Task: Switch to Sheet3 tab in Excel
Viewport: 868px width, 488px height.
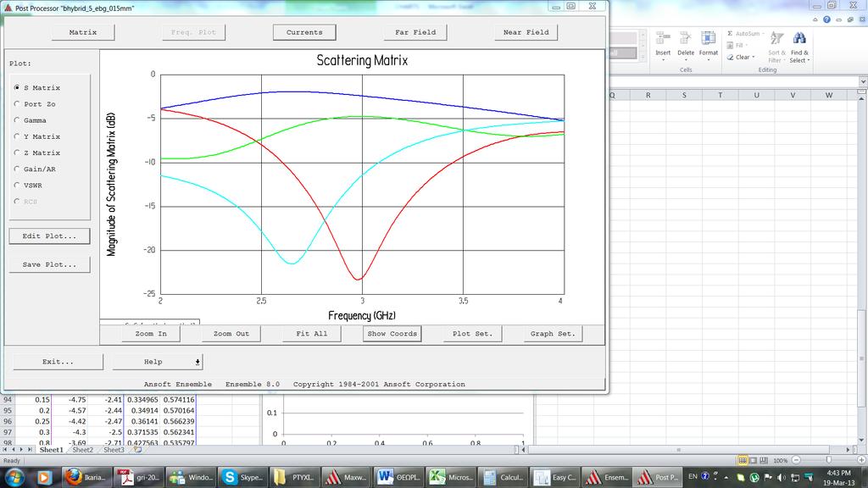Action: point(114,450)
